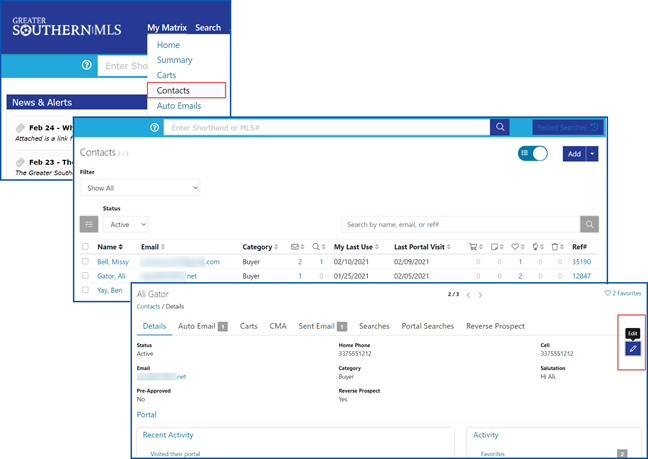Open the Searches tab
648x459 pixels.
(374, 326)
